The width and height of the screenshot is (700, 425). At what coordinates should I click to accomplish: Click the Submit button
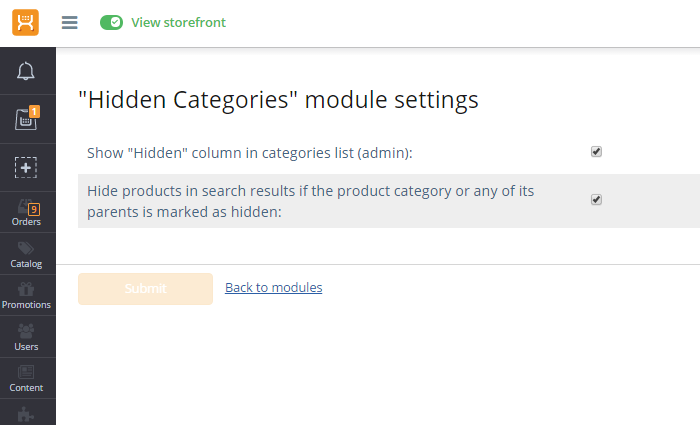pyautogui.click(x=146, y=289)
